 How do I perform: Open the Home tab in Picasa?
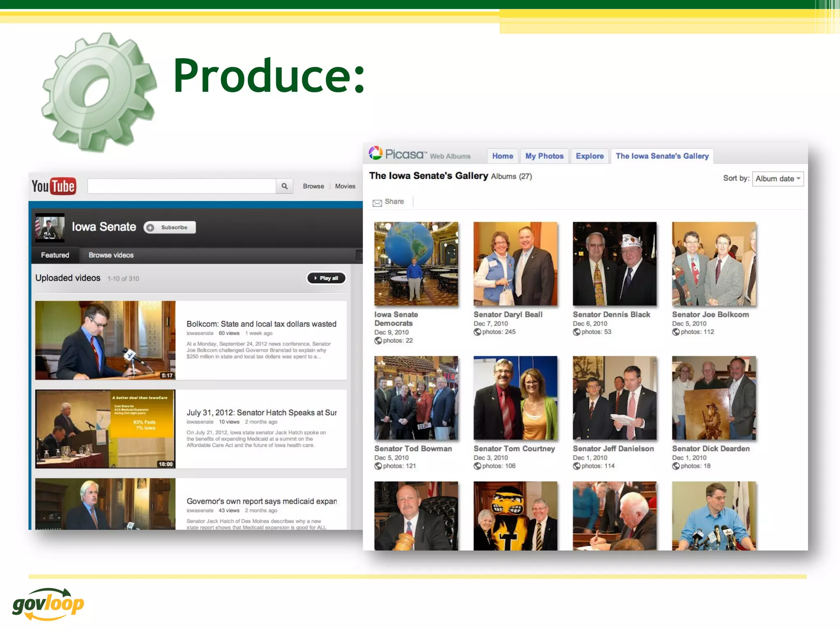point(502,156)
